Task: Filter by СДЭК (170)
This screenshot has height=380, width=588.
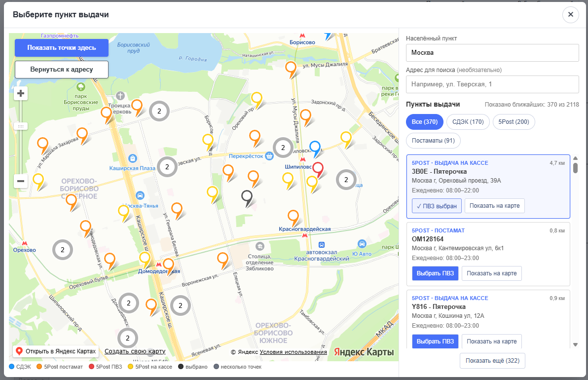Action: tap(468, 122)
